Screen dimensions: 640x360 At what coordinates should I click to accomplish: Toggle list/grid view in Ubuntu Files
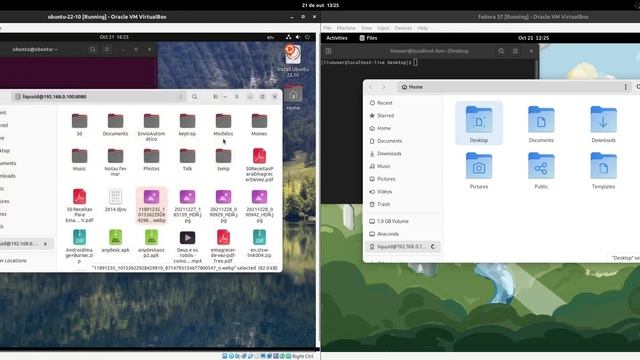click(x=216, y=97)
